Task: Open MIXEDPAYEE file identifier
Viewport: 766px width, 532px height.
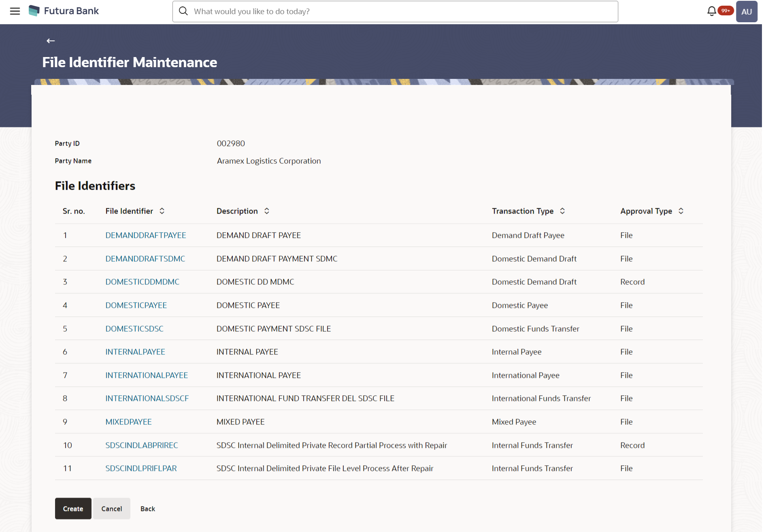Action: pos(128,422)
